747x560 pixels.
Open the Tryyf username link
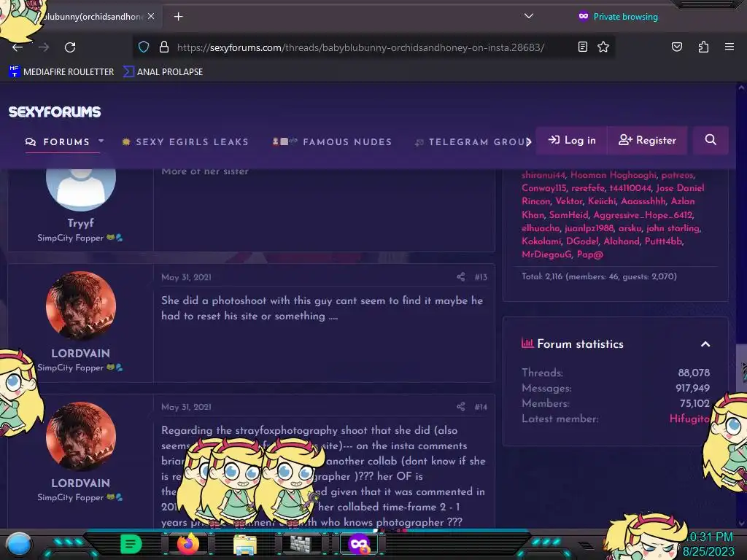pyautogui.click(x=80, y=223)
